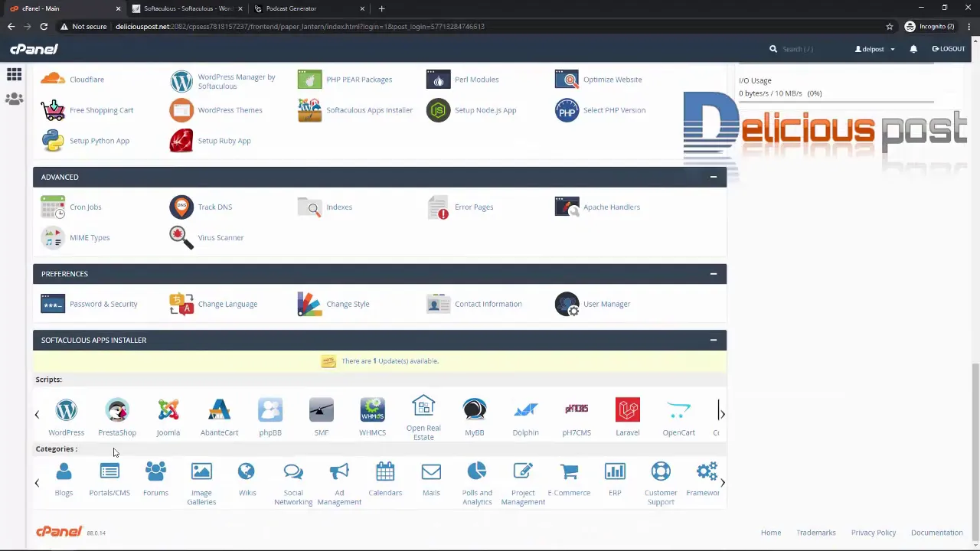Select the OpenCart script icon
This screenshot has height=551, width=980.
pos(679,410)
